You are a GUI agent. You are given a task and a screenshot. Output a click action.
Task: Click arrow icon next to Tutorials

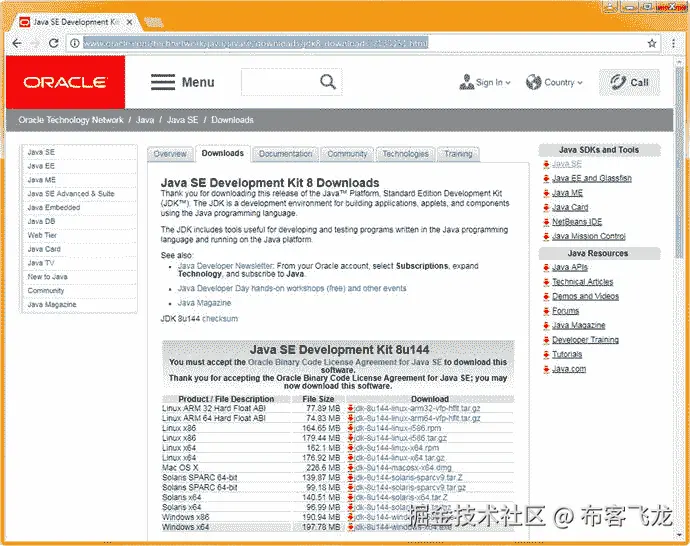(x=546, y=355)
